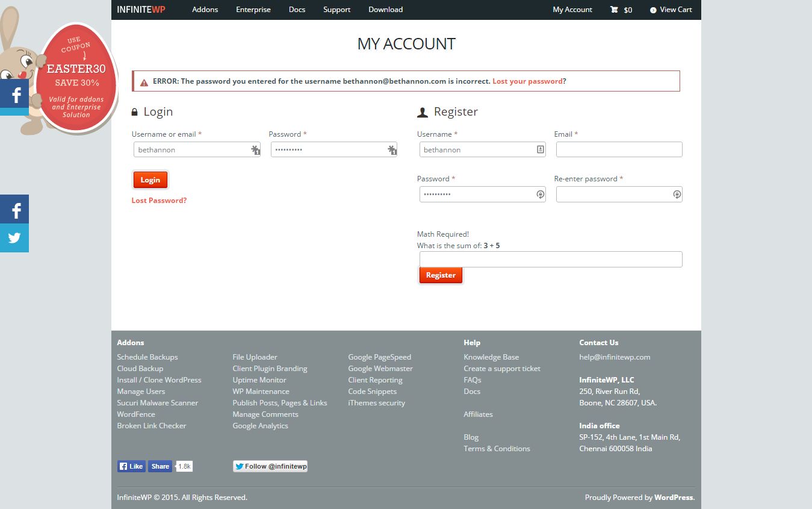The width and height of the screenshot is (812, 509).
Task: Open Install / Clone WordPress link
Action: tap(160, 380)
